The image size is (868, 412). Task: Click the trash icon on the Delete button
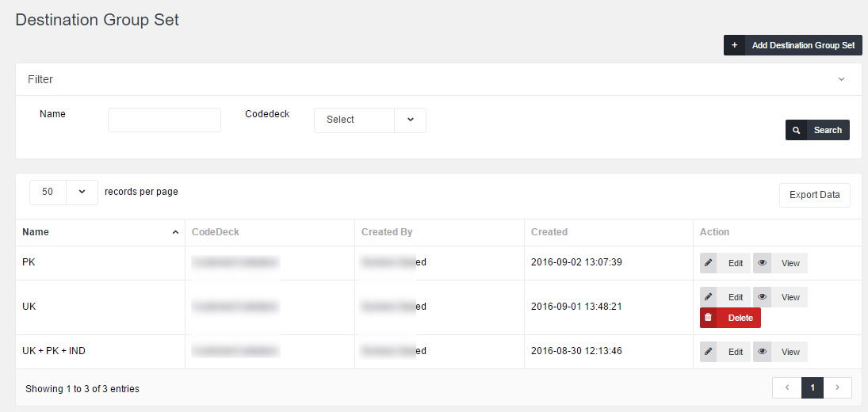[x=709, y=318]
